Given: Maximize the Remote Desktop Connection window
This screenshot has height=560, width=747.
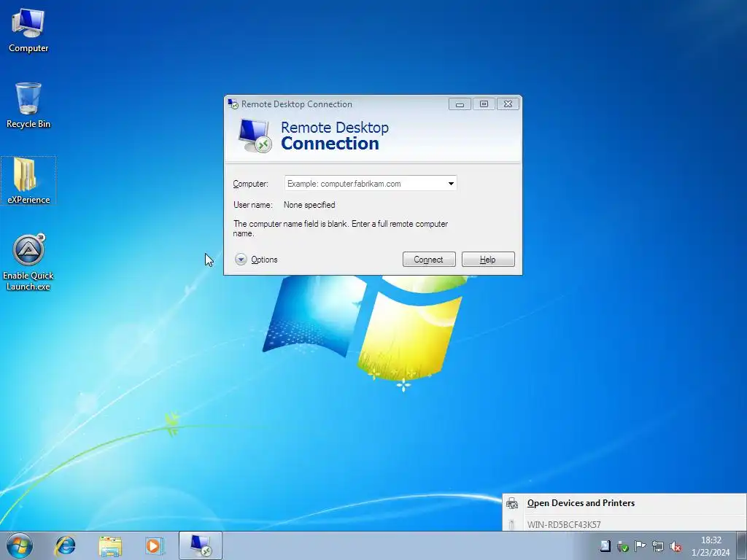Looking at the screenshot, I should 484,104.
